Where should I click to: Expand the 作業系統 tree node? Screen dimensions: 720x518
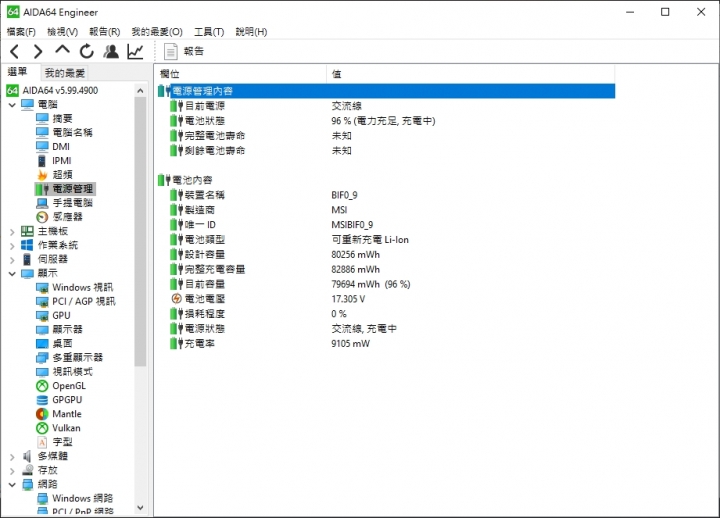click(12, 246)
